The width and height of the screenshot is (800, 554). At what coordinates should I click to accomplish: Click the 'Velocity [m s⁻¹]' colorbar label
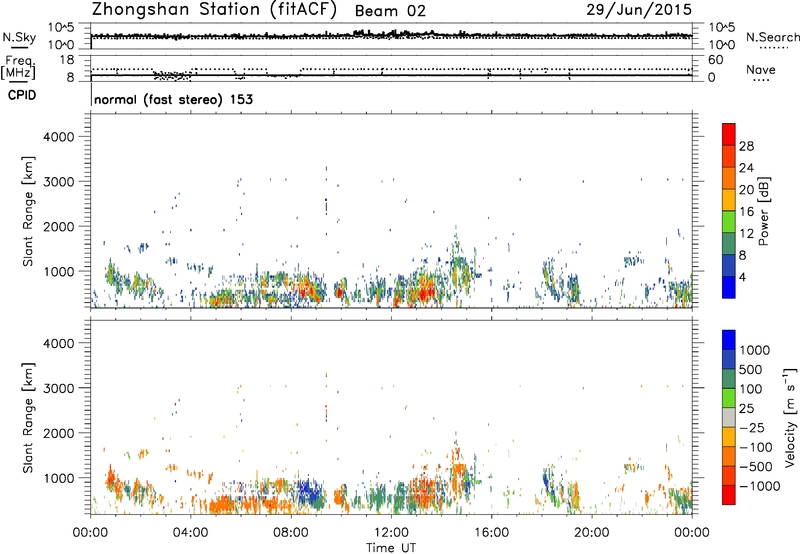click(790, 417)
